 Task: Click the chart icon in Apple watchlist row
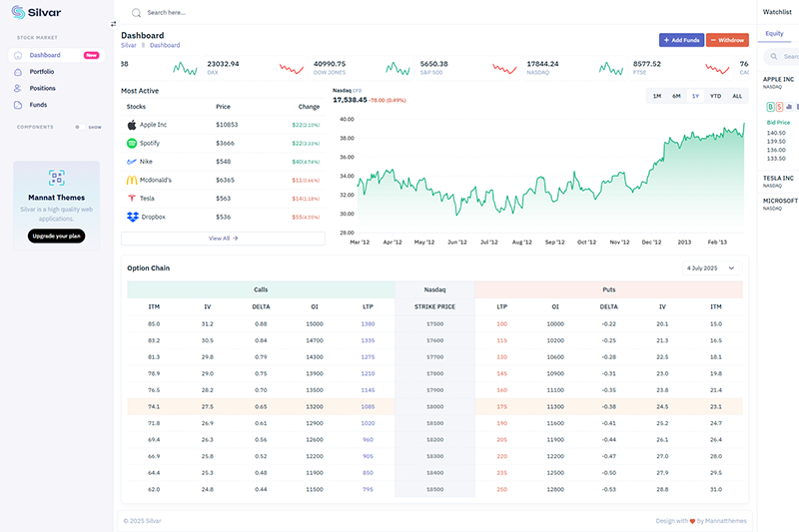pyautogui.click(x=786, y=106)
